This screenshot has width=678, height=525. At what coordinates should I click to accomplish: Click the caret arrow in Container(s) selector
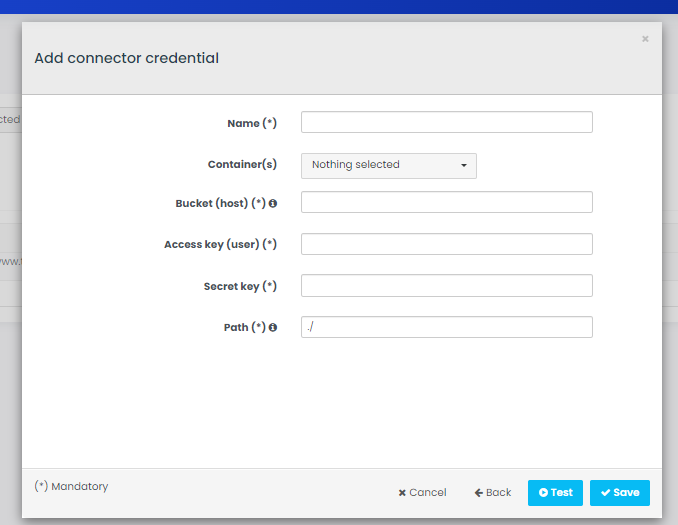464,166
